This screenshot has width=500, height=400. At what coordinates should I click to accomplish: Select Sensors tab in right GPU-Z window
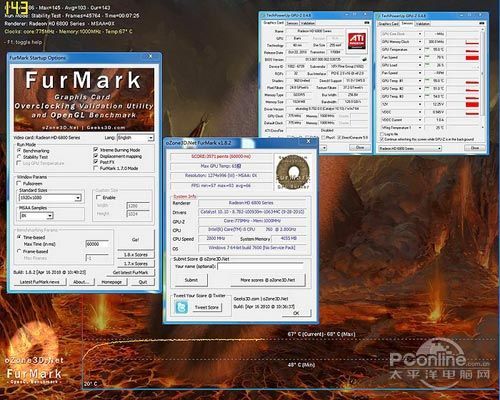[407, 23]
